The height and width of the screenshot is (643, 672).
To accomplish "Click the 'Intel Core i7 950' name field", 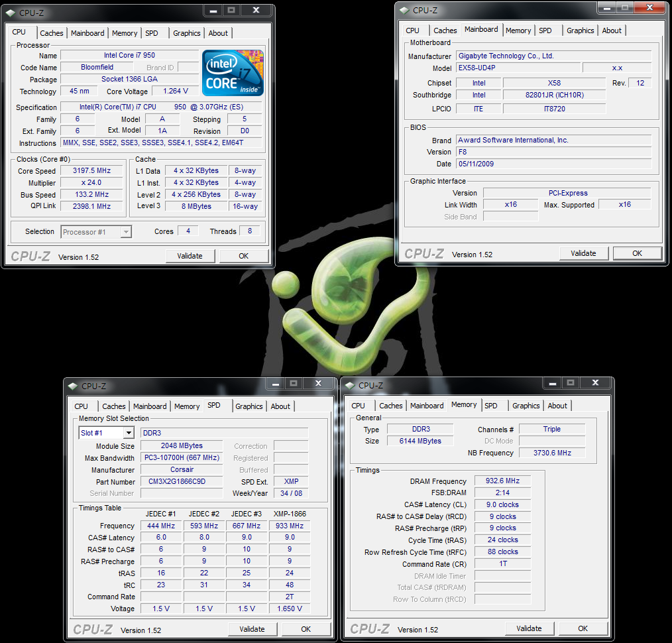I will (129, 55).
